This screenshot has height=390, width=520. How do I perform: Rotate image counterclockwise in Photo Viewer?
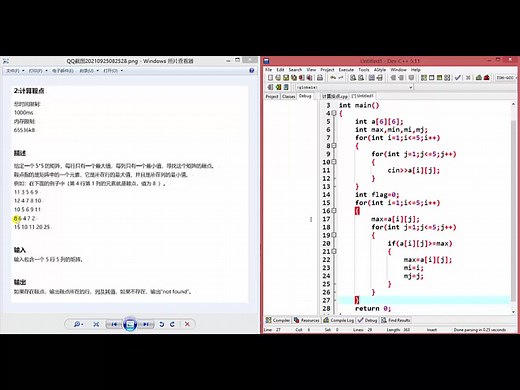pyautogui.click(x=162, y=324)
